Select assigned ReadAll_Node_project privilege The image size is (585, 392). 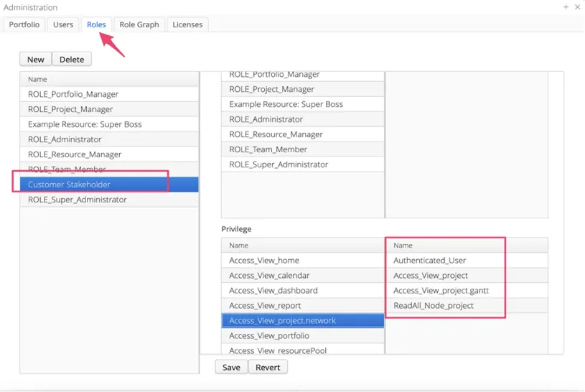click(467, 306)
